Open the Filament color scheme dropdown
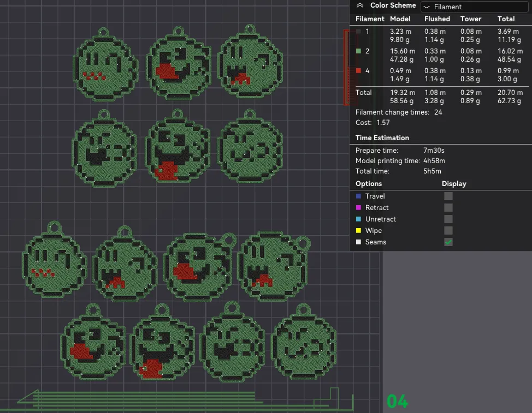This screenshot has width=532, height=413. point(473,7)
